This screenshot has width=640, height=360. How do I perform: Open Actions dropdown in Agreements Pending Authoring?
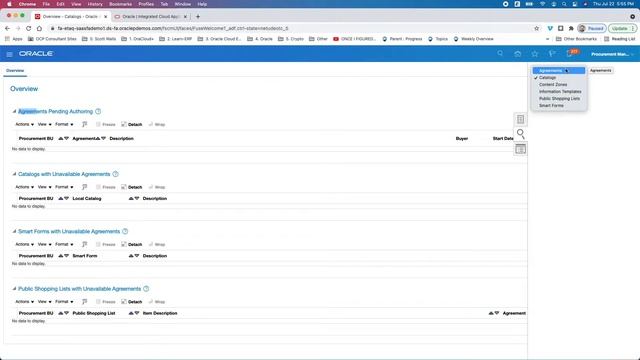click(24, 124)
